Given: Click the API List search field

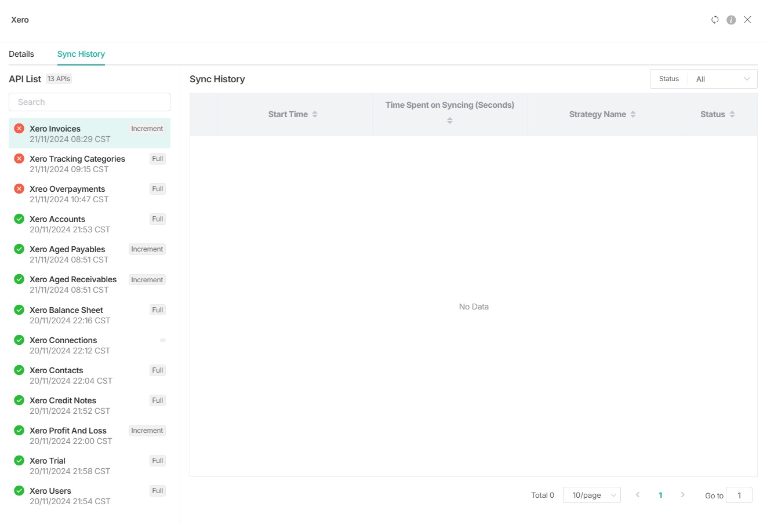Looking at the screenshot, I should 89,102.
